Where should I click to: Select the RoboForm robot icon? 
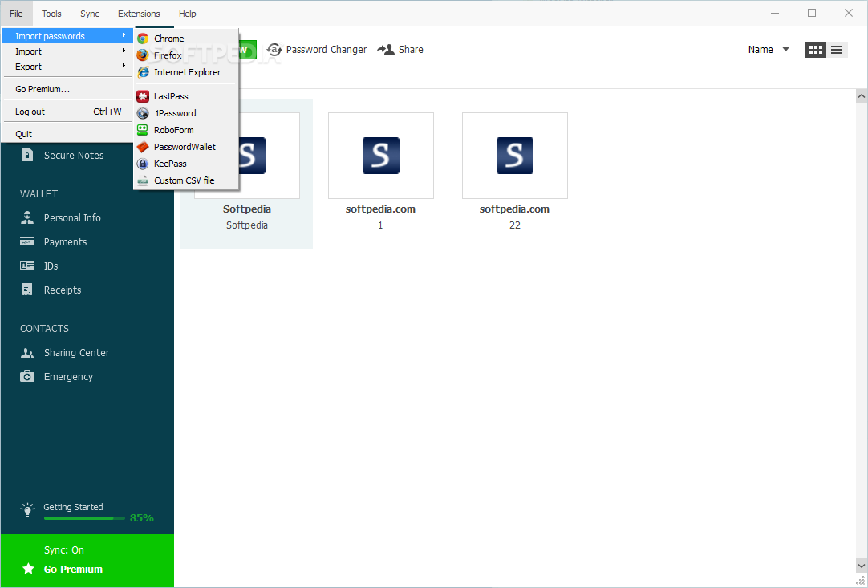tap(143, 130)
